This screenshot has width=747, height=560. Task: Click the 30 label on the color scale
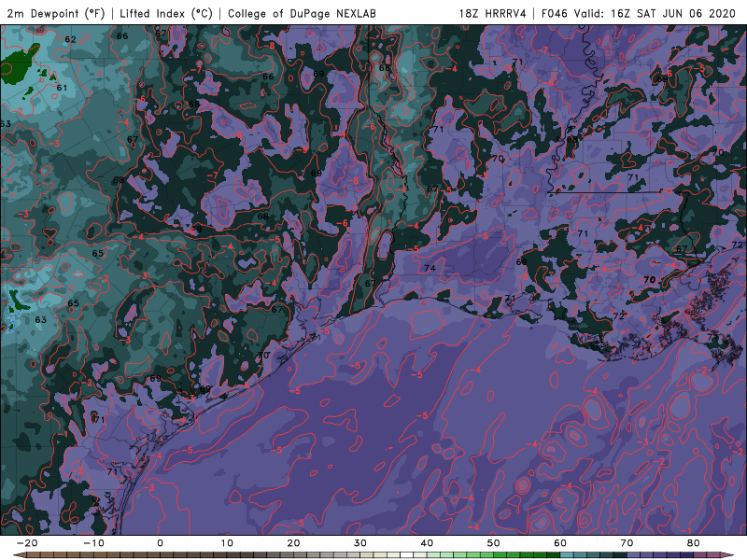(360, 543)
